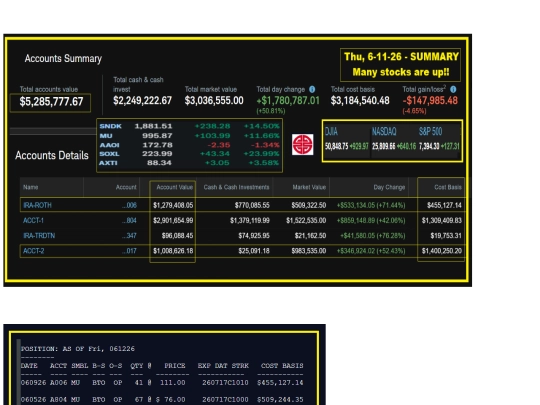Click IRA-ROTH day change +$533,134.05
540x405 pixels.
(371, 205)
